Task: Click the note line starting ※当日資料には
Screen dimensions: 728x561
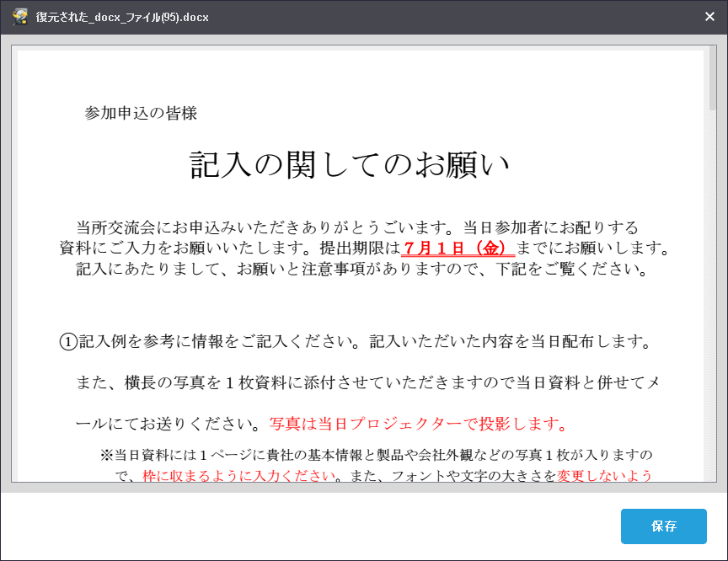Action: (x=377, y=455)
